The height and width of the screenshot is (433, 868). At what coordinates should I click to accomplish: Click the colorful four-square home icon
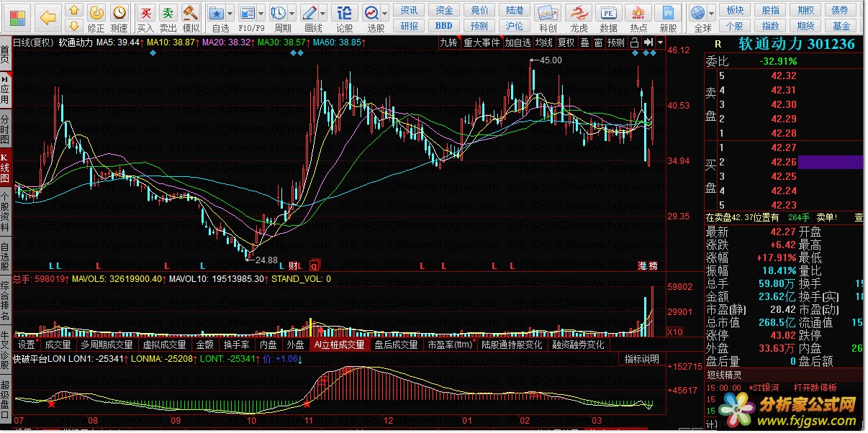(17, 17)
